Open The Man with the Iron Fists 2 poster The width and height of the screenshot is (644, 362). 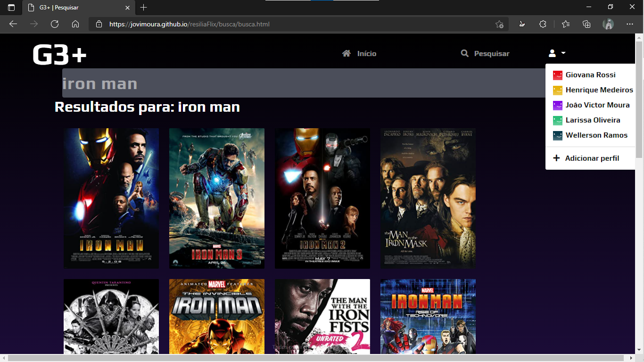pyautogui.click(x=322, y=316)
